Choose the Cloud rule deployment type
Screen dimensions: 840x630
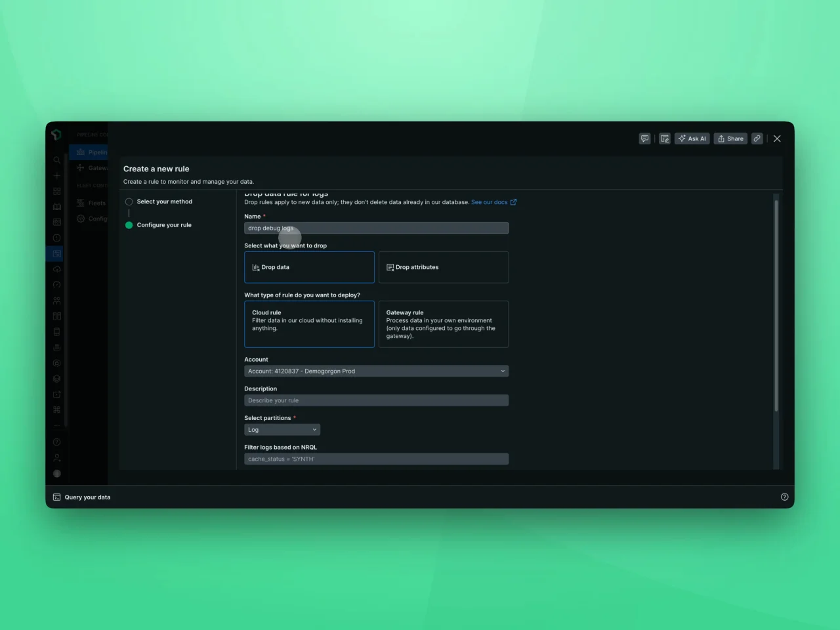point(309,324)
